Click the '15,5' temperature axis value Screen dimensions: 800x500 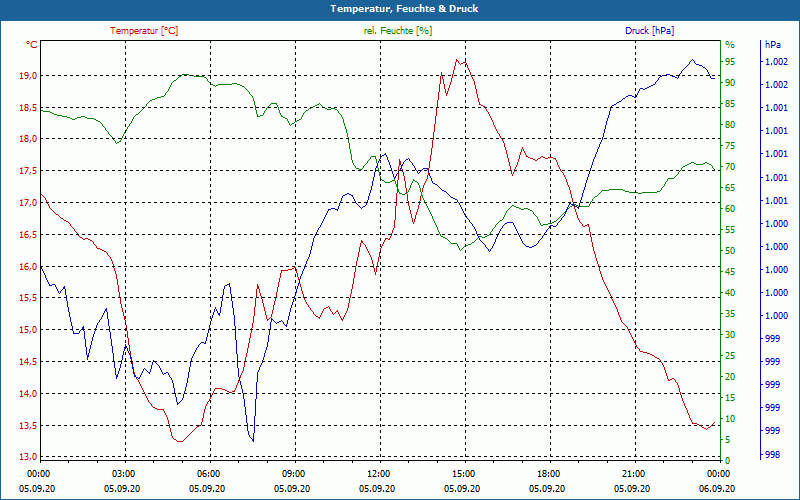(29, 298)
